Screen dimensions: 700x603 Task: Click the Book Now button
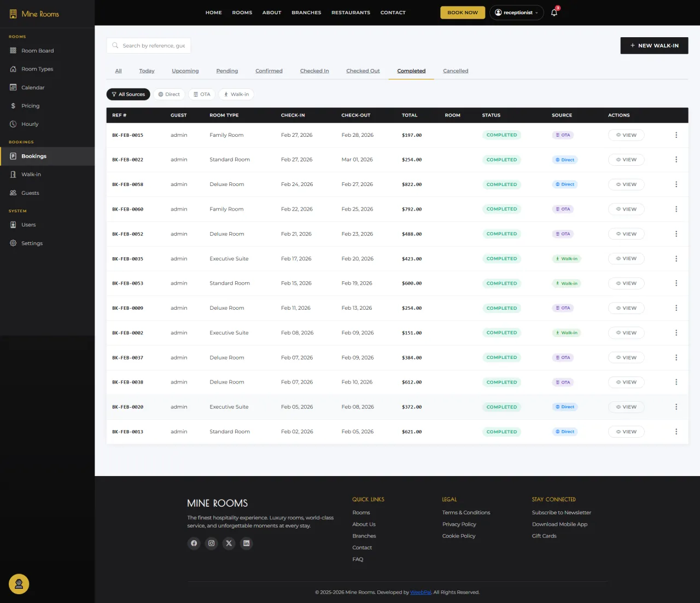pos(463,13)
